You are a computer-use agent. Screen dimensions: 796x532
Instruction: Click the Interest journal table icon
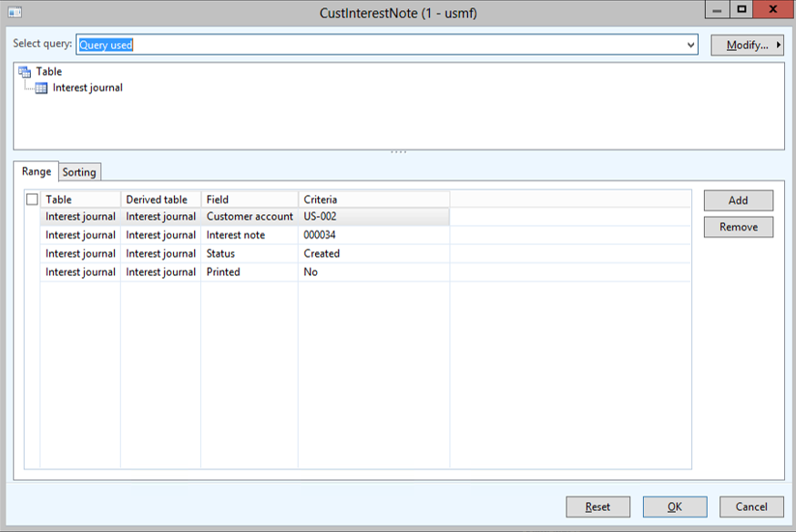pos(42,88)
